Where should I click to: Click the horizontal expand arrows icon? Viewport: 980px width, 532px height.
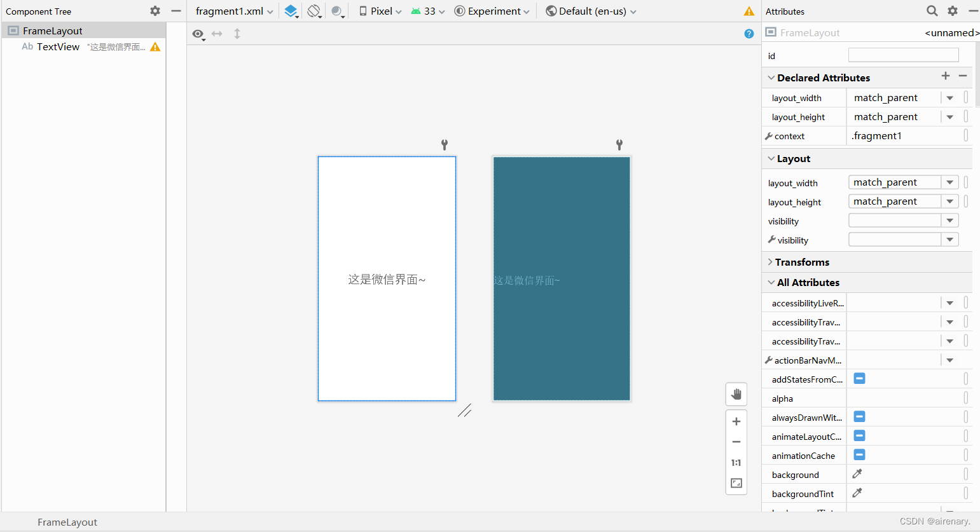coord(217,34)
